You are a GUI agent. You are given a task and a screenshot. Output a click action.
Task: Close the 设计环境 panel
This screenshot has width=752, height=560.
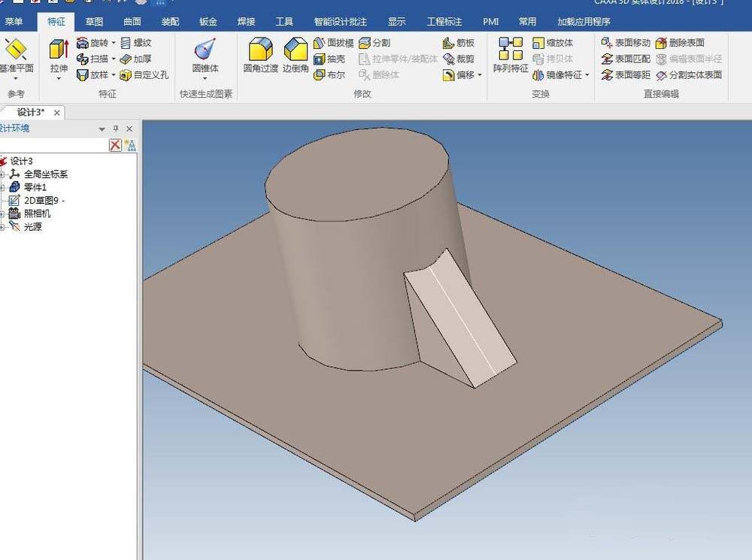pyautogui.click(x=129, y=129)
